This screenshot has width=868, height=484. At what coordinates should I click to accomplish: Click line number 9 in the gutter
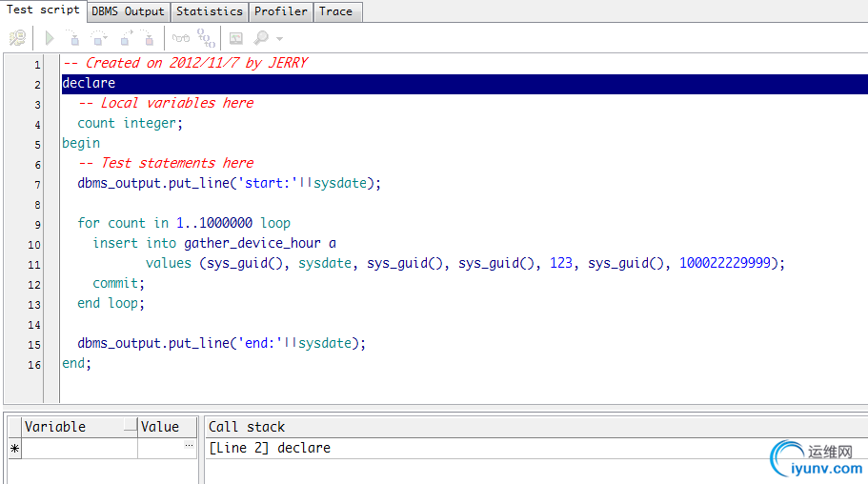point(37,225)
